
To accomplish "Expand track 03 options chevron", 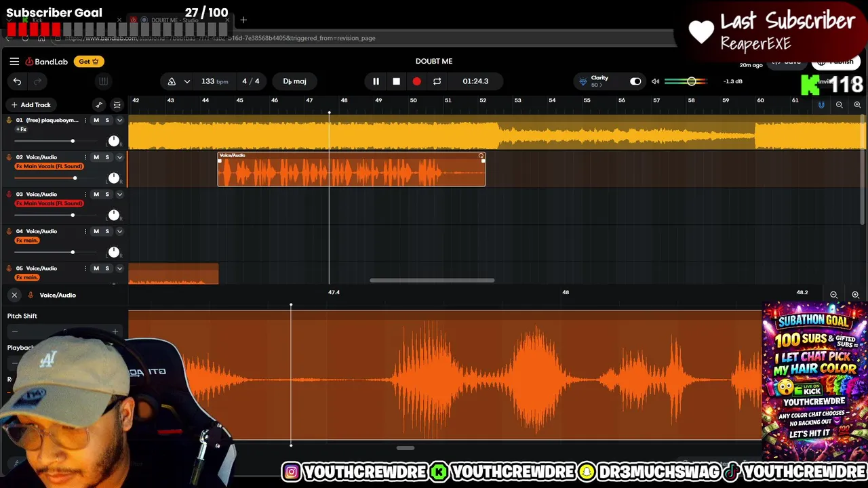I will pos(119,195).
